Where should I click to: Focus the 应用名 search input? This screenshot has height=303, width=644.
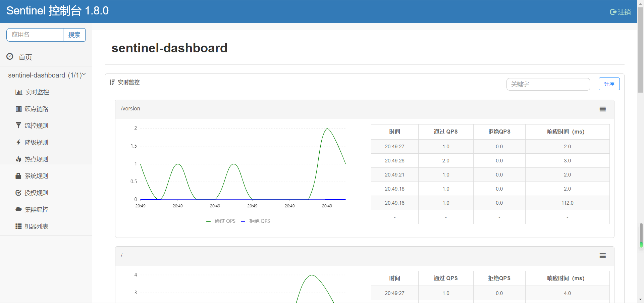pyautogui.click(x=35, y=35)
